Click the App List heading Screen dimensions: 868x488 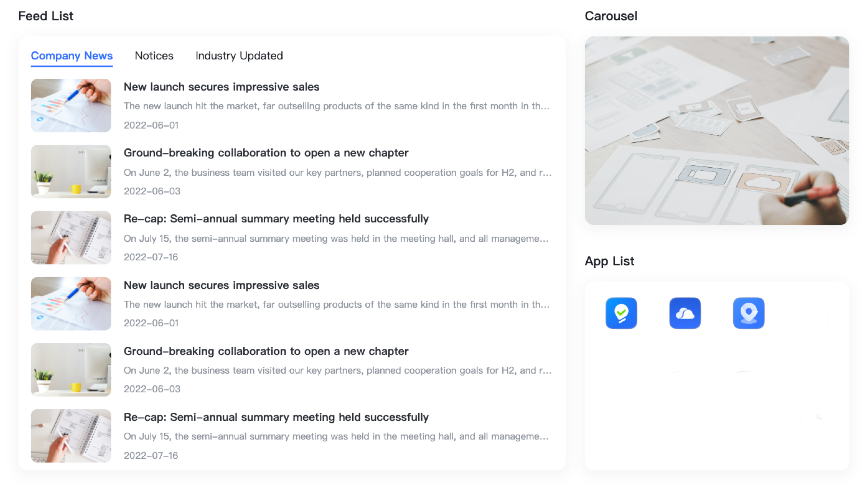click(609, 261)
